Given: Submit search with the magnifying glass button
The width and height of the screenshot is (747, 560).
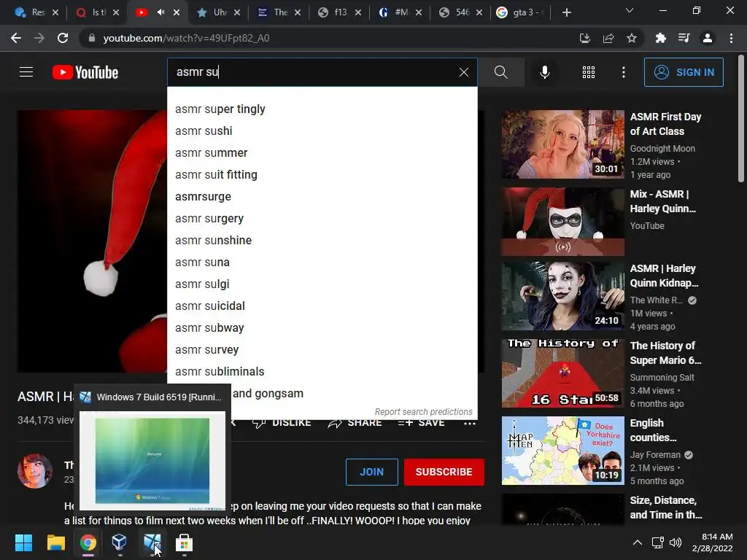Looking at the screenshot, I should click(x=500, y=72).
